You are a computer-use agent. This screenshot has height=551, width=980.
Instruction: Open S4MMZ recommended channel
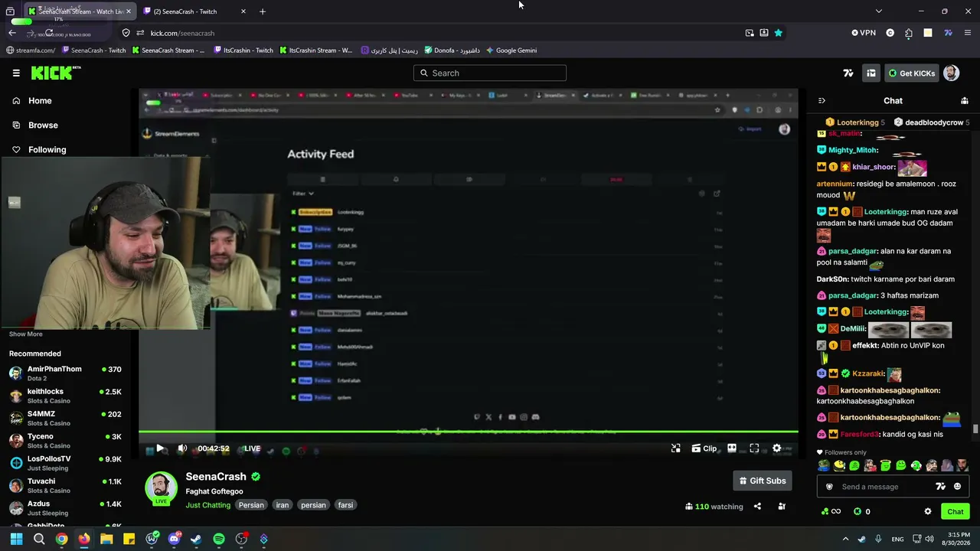pyautogui.click(x=65, y=418)
